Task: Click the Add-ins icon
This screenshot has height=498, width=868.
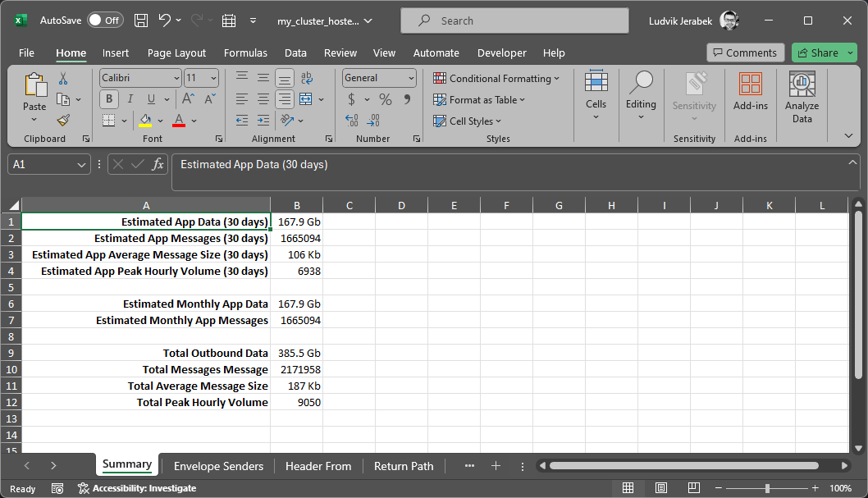Action: pos(750,92)
